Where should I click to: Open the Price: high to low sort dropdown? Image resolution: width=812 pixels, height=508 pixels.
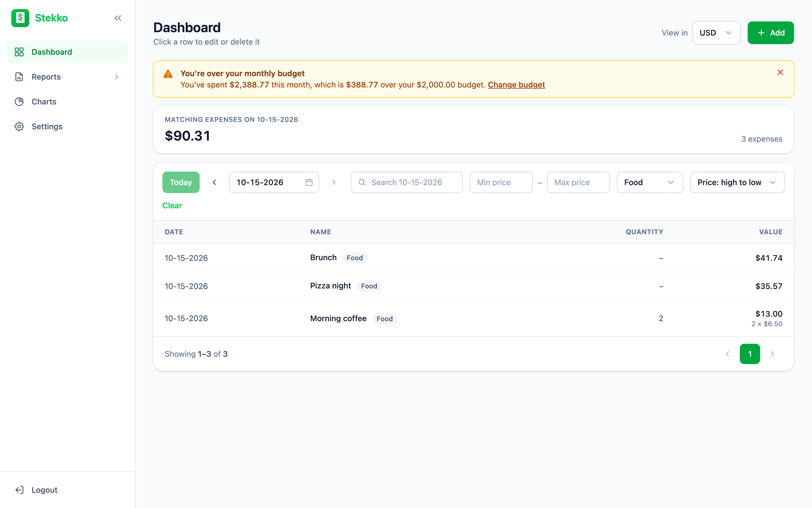coord(737,182)
